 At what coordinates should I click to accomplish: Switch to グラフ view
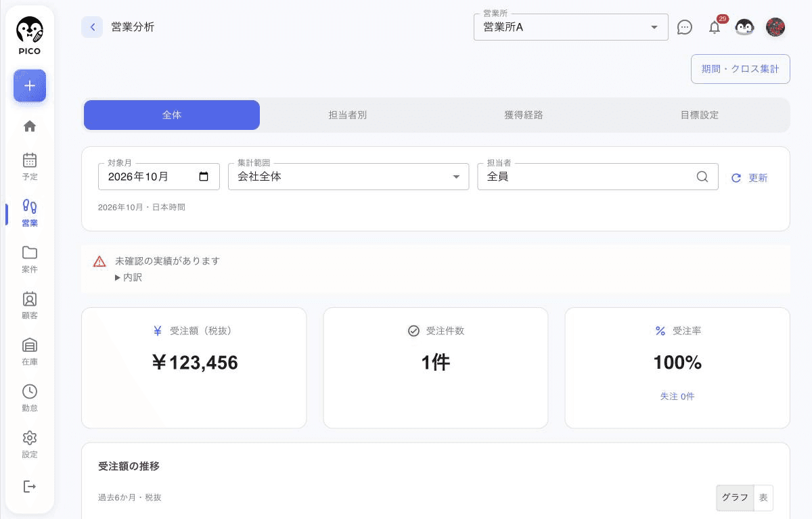pos(735,497)
